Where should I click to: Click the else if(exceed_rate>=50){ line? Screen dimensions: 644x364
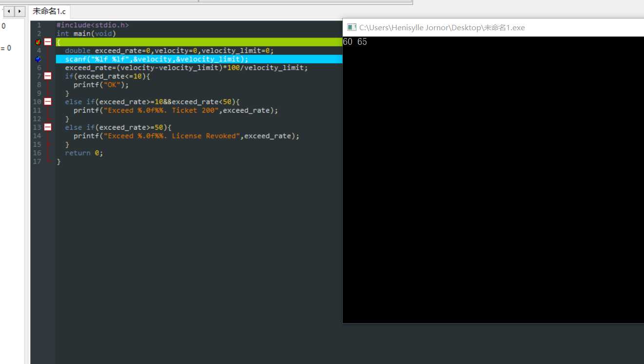pyautogui.click(x=118, y=127)
